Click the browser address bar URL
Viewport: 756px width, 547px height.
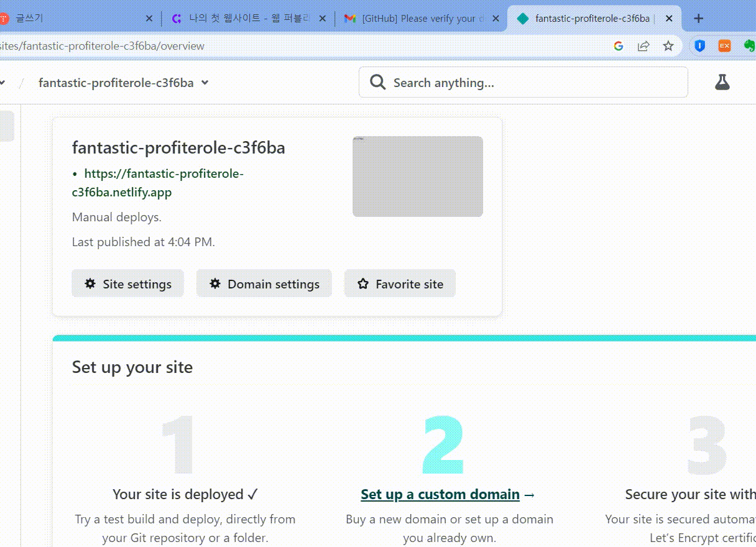point(102,46)
